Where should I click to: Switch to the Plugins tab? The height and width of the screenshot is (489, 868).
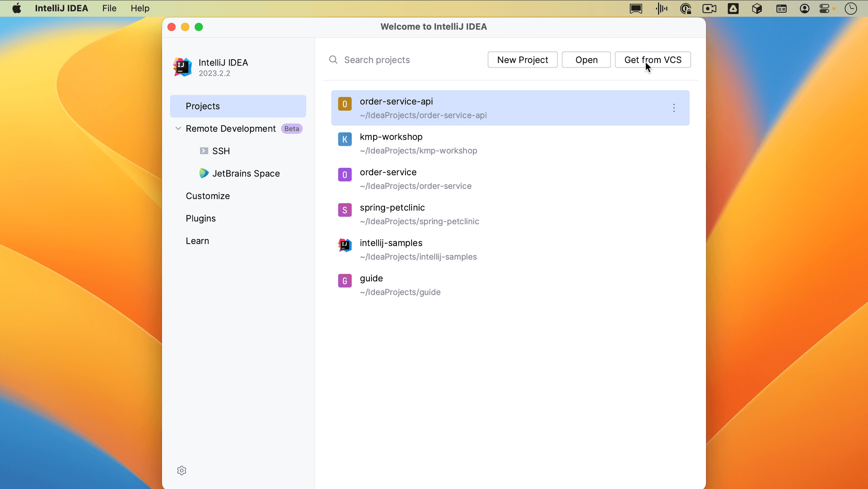pyautogui.click(x=201, y=218)
